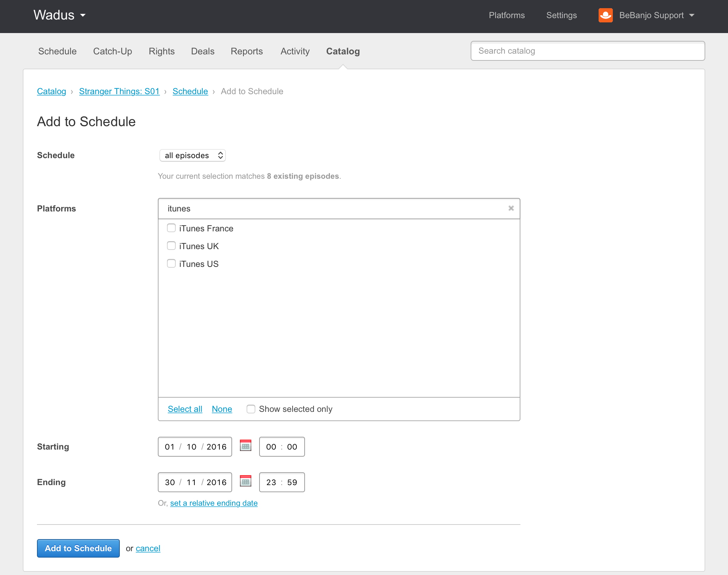
Task: Focus the Search catalog field
Action: 587,51
